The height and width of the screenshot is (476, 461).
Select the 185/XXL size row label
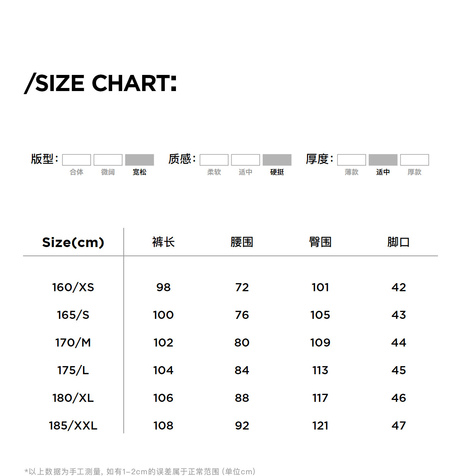[x=73, y=426]
